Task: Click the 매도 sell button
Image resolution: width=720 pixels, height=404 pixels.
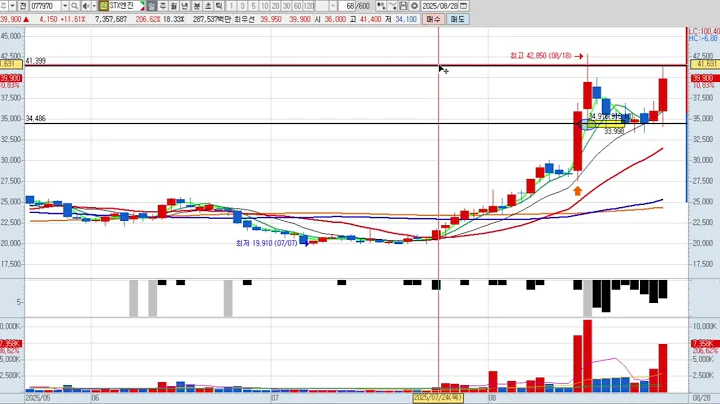Action: (x=457, y=19)
